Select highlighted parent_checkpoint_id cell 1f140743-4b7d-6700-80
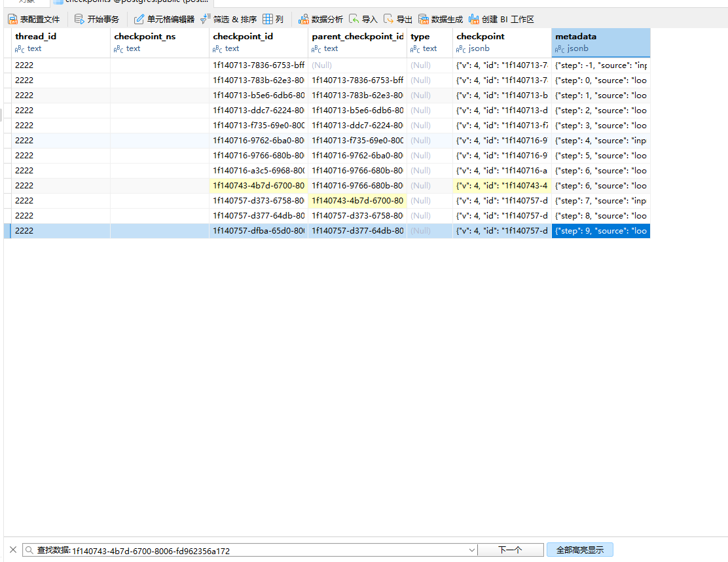Image resolution: width=728 pixels, height=562 pixels. point(357,200)
